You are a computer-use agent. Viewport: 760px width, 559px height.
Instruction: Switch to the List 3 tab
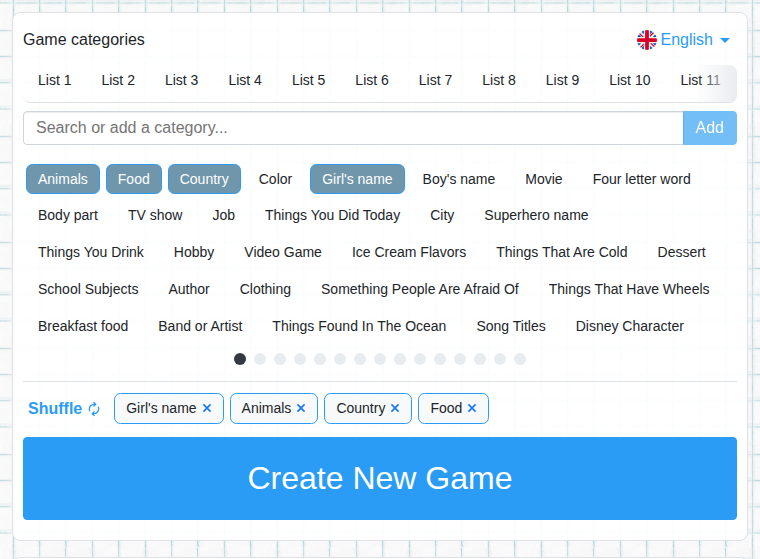(x=181, y=80)
